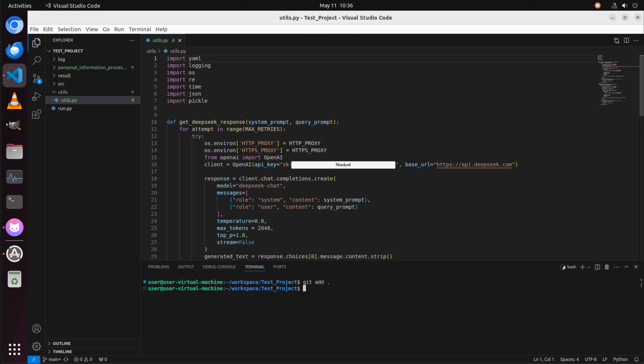Expand the log folder
The width and height of the screenshot is (644, 364).
click(x=93, y=59)
